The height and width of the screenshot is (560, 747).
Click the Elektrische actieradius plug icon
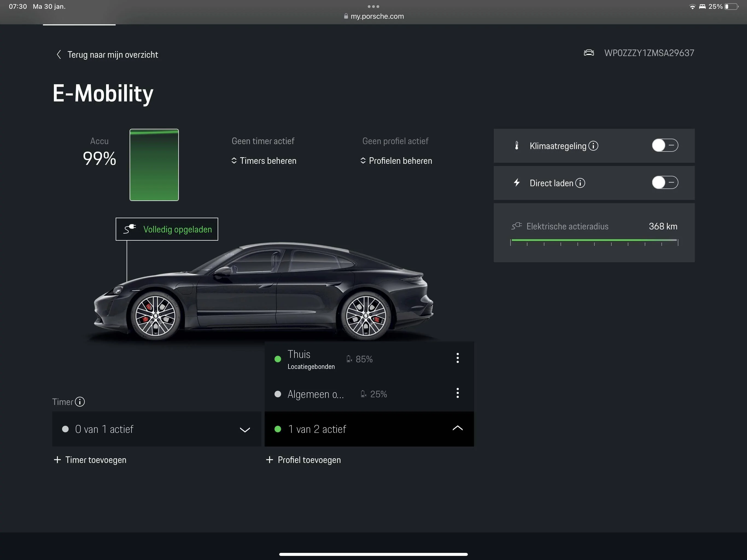click(517, 226)
